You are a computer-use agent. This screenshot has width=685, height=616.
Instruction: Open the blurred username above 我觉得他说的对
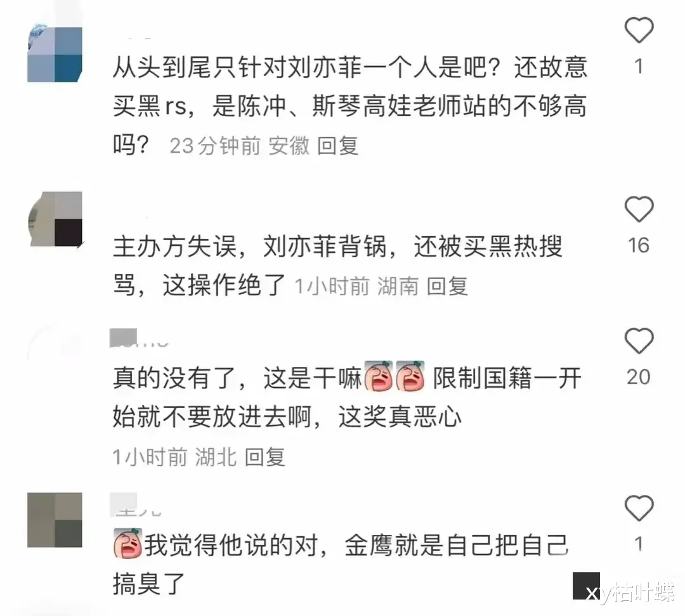136,504
